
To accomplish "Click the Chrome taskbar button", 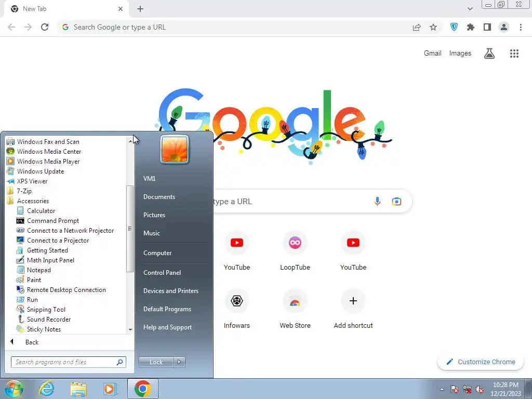I will tap(142, 389).
